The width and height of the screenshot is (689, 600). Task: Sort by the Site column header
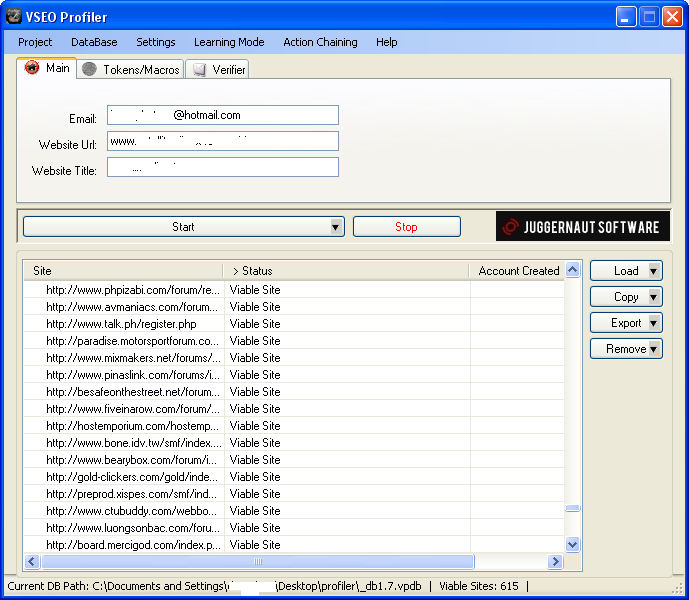pos(123,271)
